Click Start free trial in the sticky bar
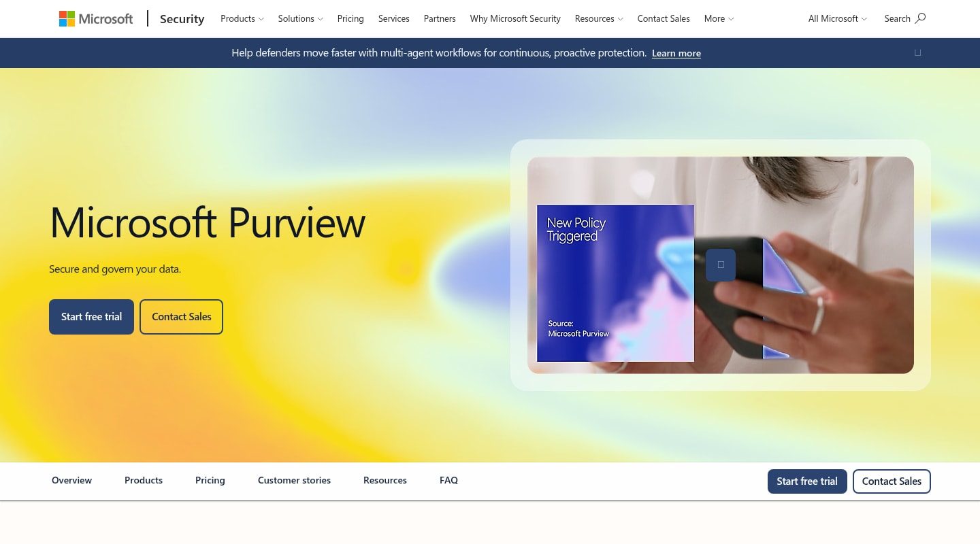This screenshot has height=544, width=980. pos(807,481)
